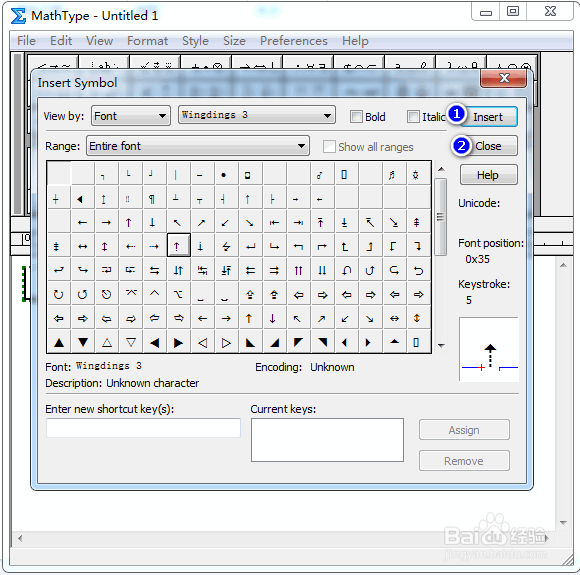Open the View by Font dropdown
This screenshot has width=580, height=575.
point(131,116)
